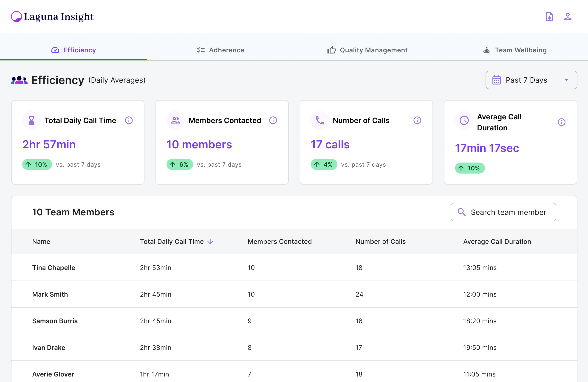Switch to the Adherence tab
Viewport: 588px width, 382px height.
(220, 50)
